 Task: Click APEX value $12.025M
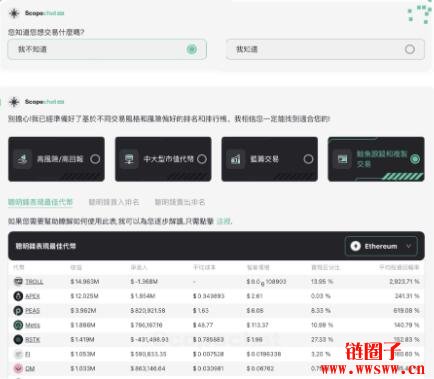point(84,296)
